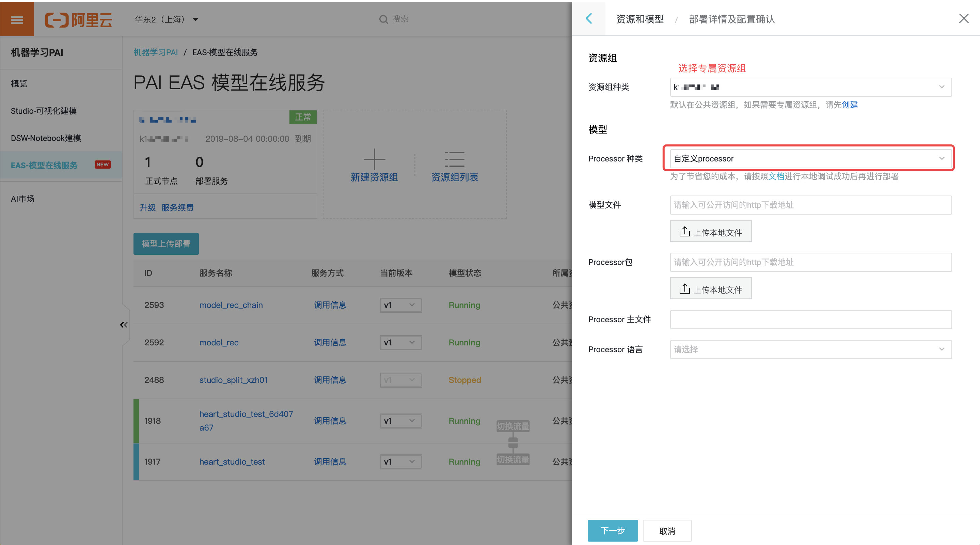Click the traffic link connector between rows
Screen dimensions: 980x545
pyautogui.click(x=513, y=443)
